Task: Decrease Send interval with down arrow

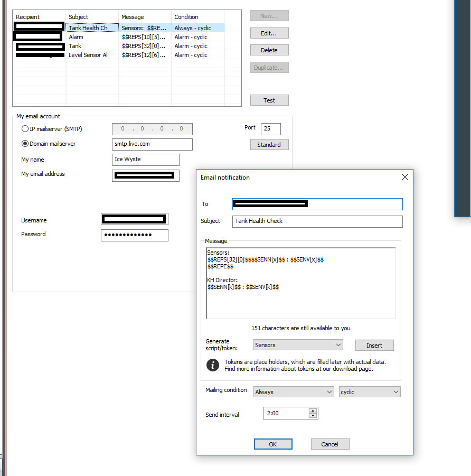Action: pyautogui.click(x=313, y=416)
